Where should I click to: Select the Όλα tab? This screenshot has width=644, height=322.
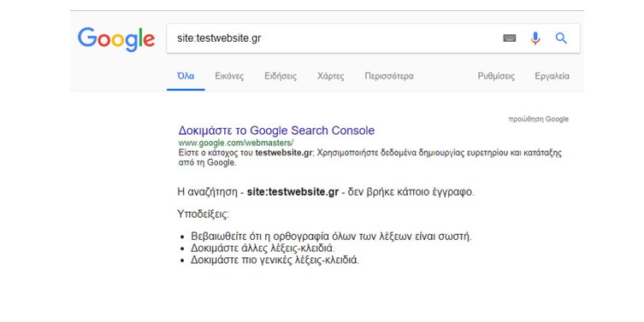[186, 76]
